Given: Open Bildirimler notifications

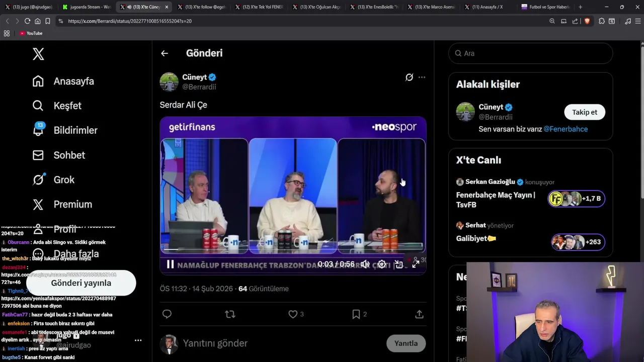Looking at the screenshot, I should (65, 130).
